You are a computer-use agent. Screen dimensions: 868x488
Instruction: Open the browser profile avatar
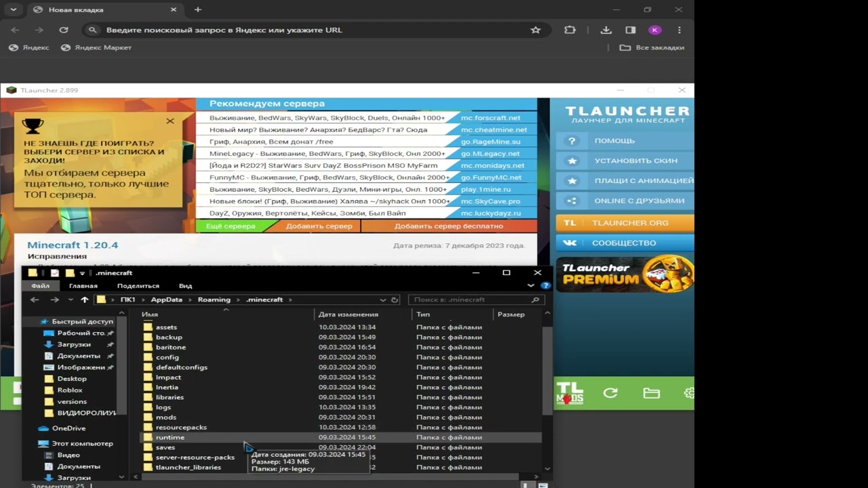[x=654, y=30]
